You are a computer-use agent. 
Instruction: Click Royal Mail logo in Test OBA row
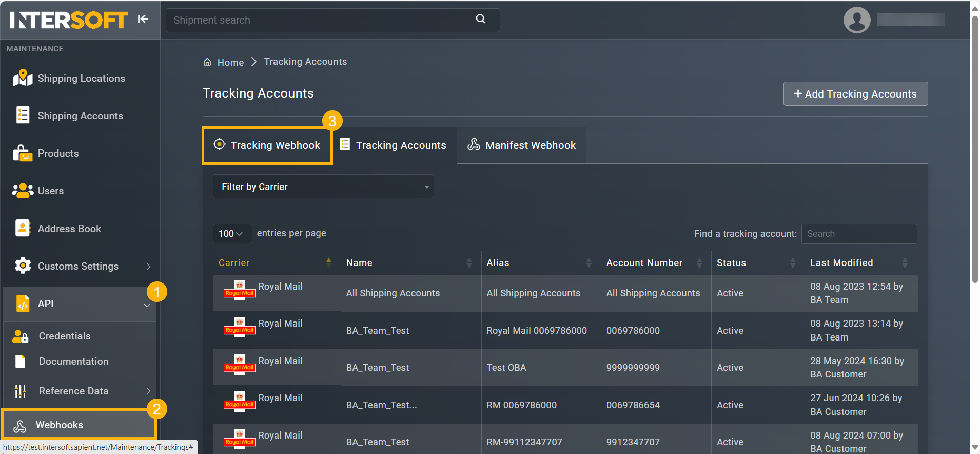240,364
